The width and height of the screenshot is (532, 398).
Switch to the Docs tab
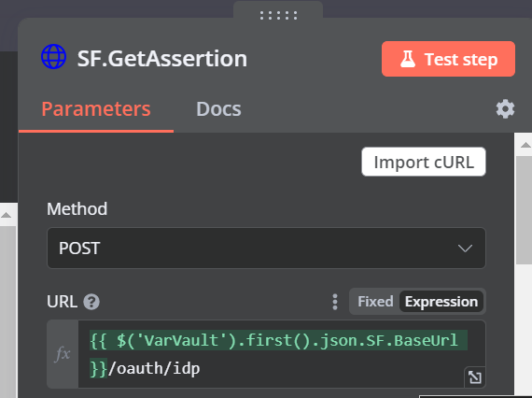(218, 109)
